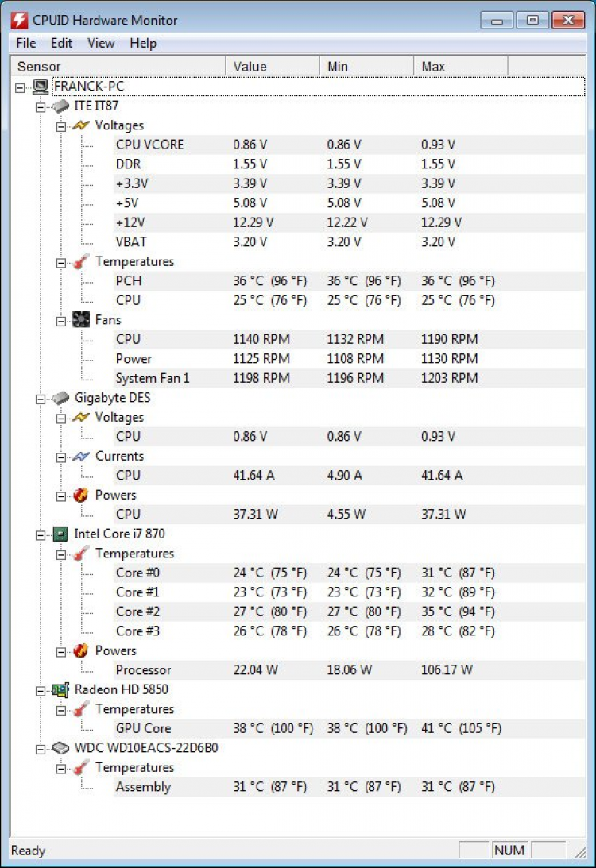Select the GPU Core temperature row

click(143, 728)
